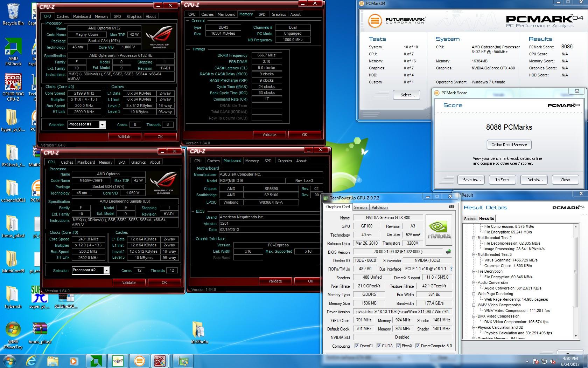
Task: Toggle the DirectCompute 5.0 checkbox
Action: point(418,346)
